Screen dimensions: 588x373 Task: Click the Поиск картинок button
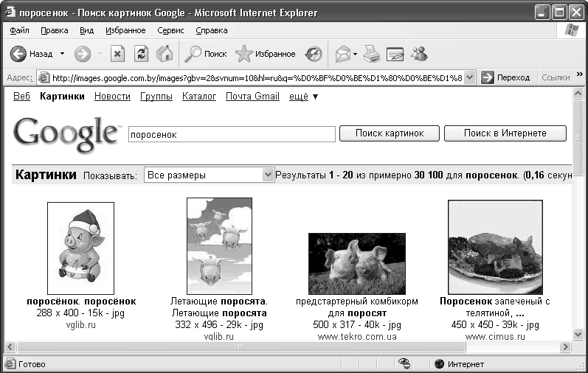[x=390, y=133]
